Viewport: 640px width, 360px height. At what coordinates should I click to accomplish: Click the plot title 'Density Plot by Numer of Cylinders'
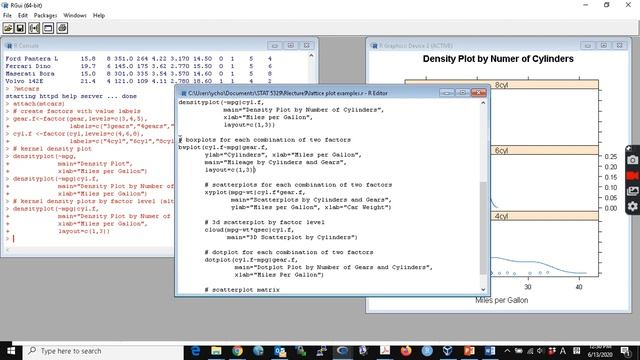pos(498,59)
